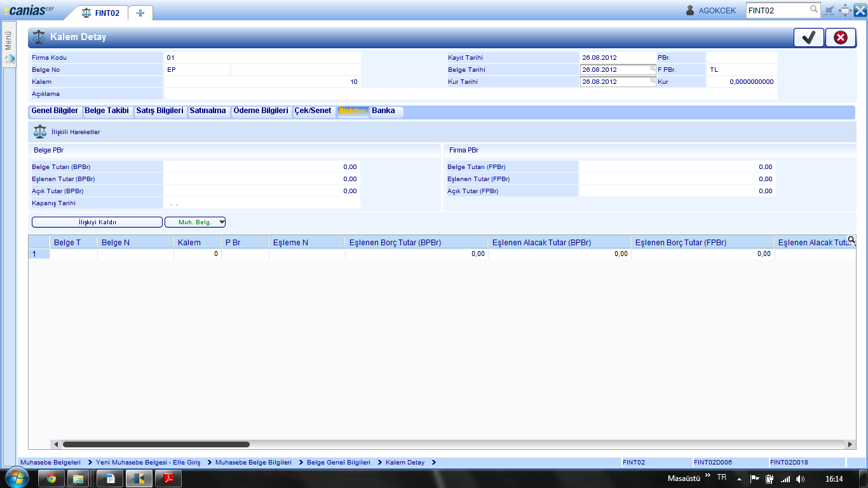Go to Muhasebe Belgeleri breadcrumb
The width and height of the screenshot is (868, 488).
[x=51, y=463]
